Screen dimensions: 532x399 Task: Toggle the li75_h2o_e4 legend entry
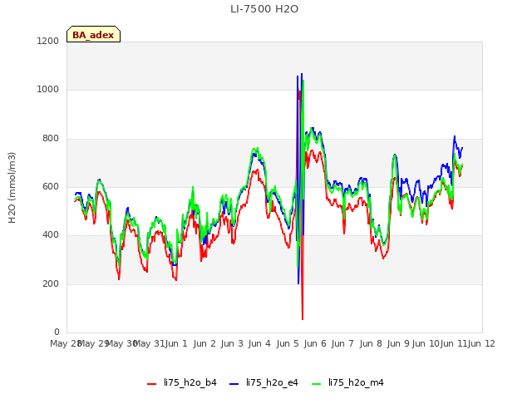click(264, 382)
